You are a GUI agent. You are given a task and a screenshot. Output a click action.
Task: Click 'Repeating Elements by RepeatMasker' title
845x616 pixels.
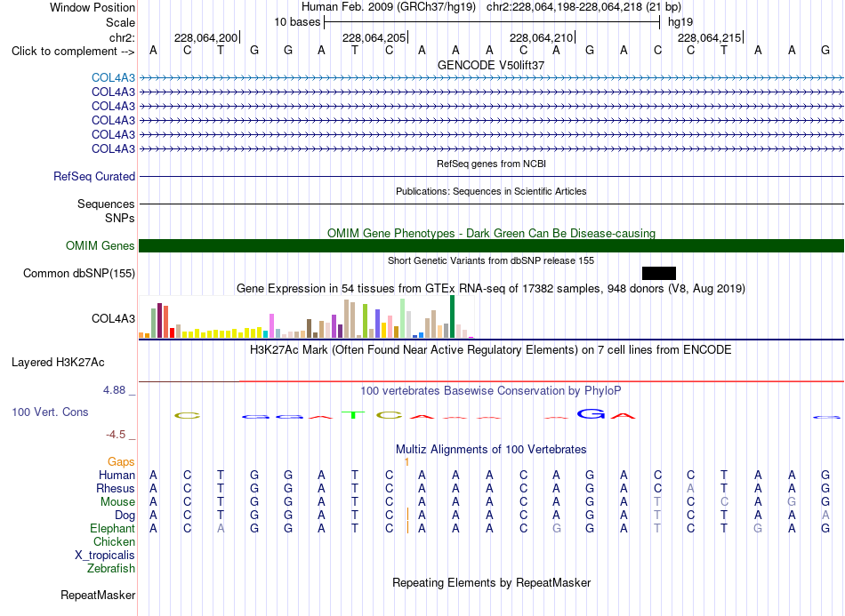tap(491, 582)
